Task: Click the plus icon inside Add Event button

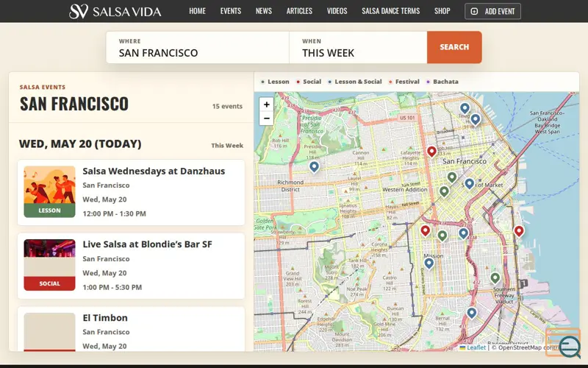Action: coord(474,11)
